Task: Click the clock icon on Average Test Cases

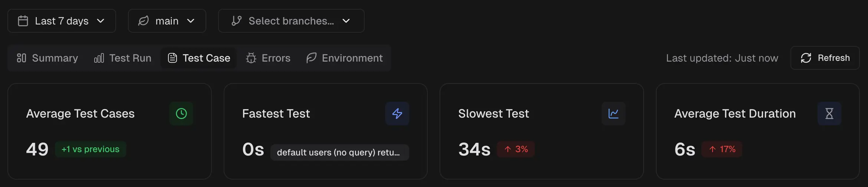Action: pyautogui.click(x=181, y=114)
